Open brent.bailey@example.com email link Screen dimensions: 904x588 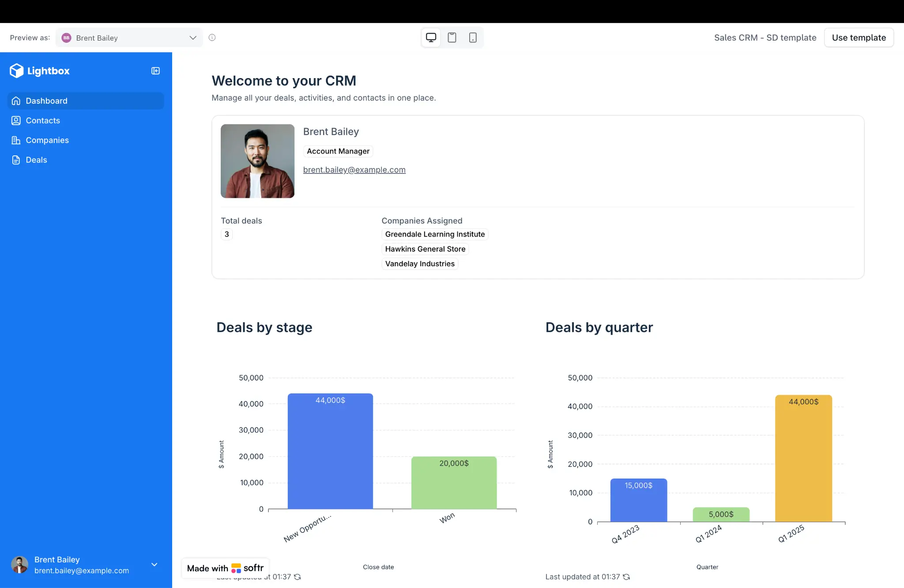pos(354,170)
